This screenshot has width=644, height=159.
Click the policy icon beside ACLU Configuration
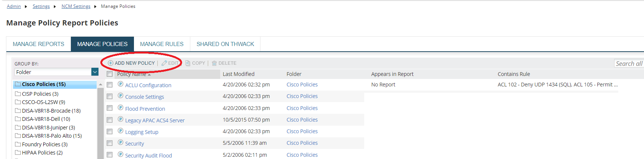click(x=121, y=84)
